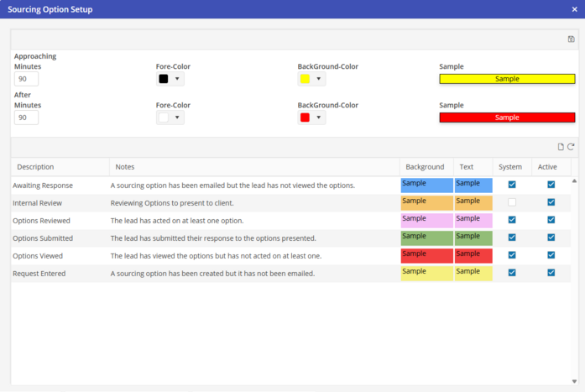Click the new record page icon

pyautogui.click(x=561, y=147)
